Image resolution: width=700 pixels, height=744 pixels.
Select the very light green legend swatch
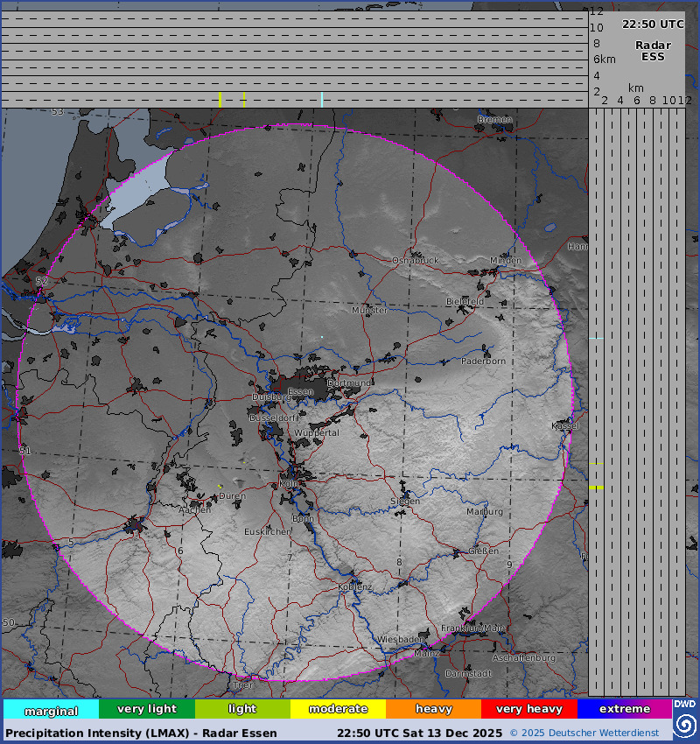[146, 709]
